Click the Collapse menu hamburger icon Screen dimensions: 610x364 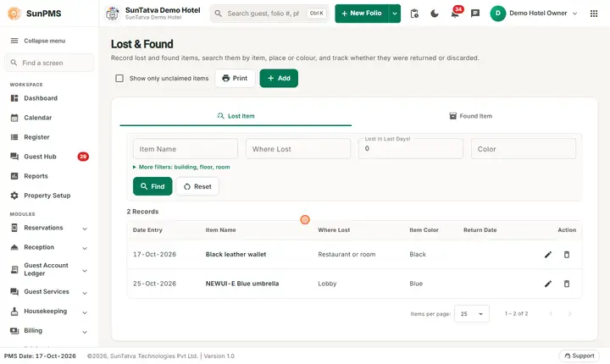point(14,41)
